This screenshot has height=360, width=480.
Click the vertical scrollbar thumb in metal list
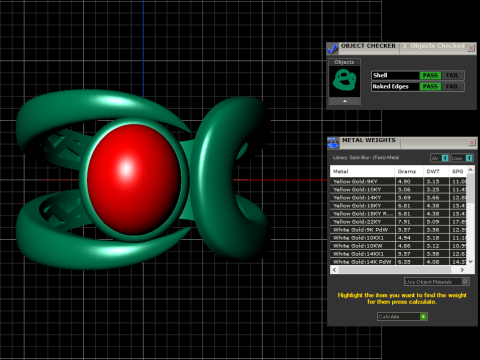pos(470,189)
